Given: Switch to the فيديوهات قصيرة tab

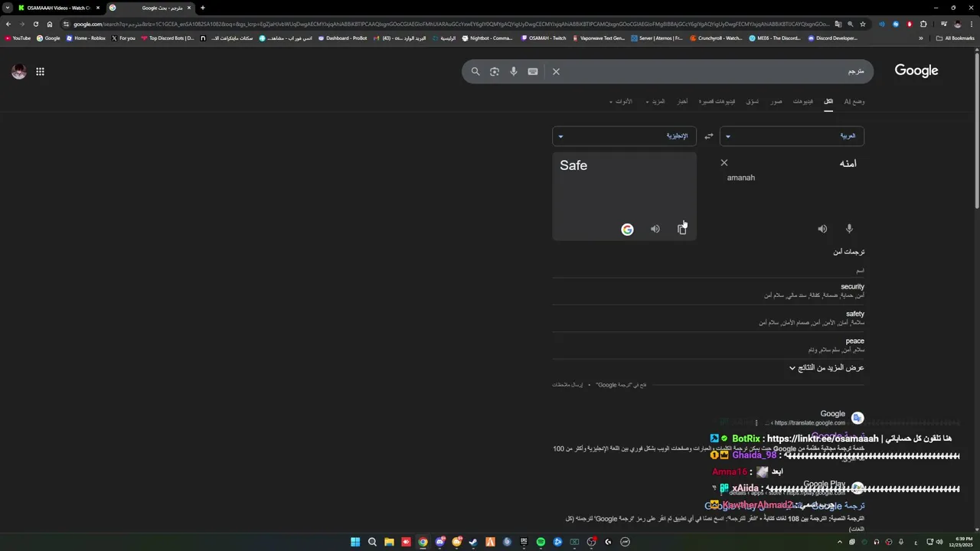Looking at the screenshot, I should coord(717,101).
